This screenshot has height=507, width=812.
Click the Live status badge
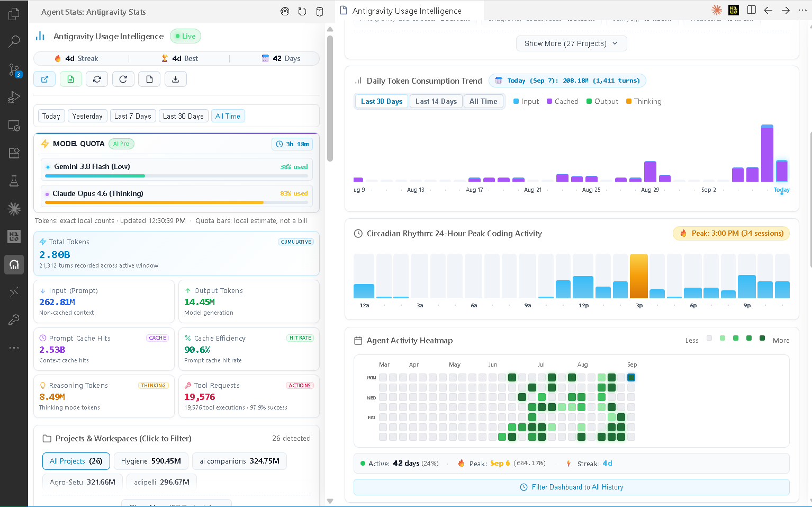[185, 36]
